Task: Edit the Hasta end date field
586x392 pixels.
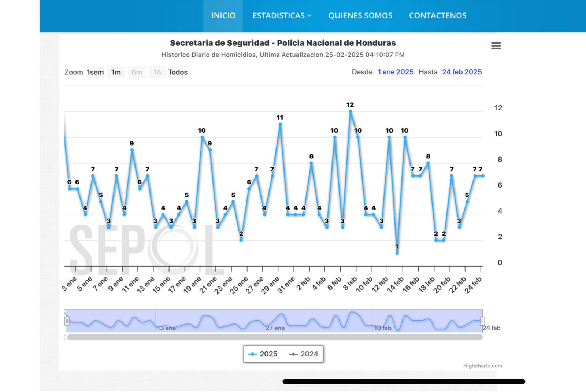Action: pyautogui.click(x=461, y=72)
